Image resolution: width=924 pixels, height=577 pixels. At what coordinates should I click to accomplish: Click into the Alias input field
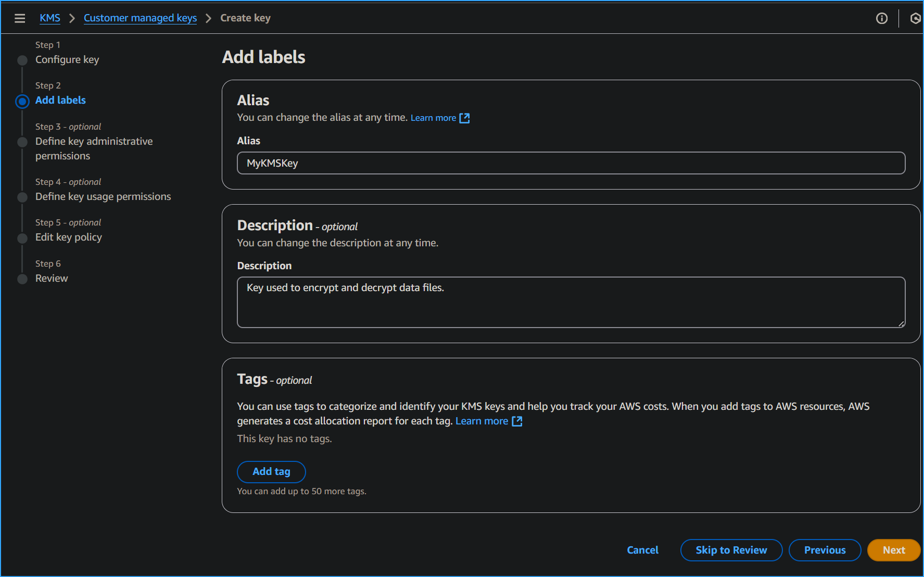[571, 163]
